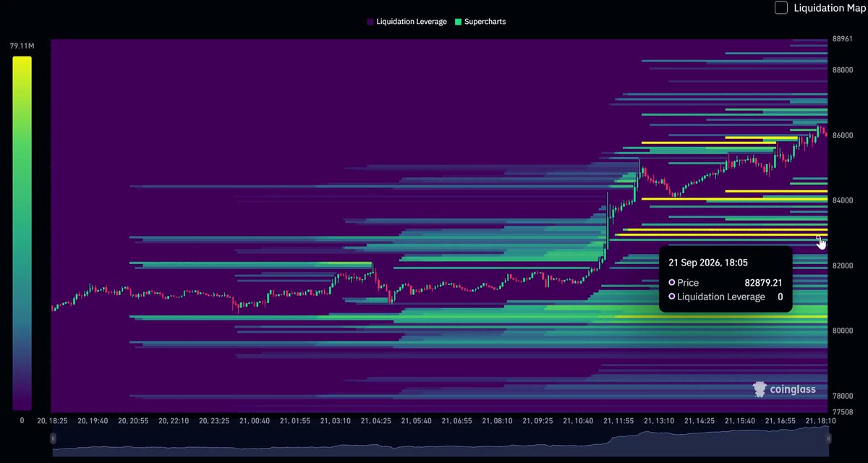Click the '21, 15:40' time axis label

[741, 420]
